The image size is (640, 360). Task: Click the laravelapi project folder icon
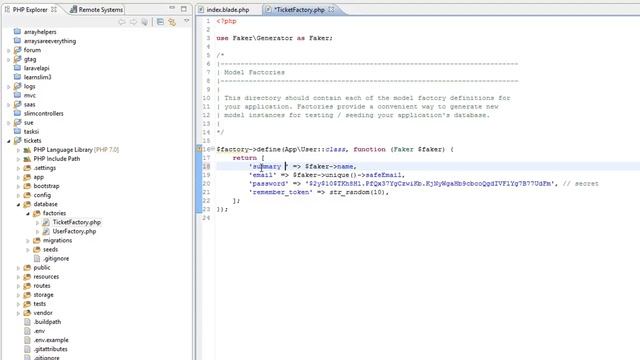17,68
